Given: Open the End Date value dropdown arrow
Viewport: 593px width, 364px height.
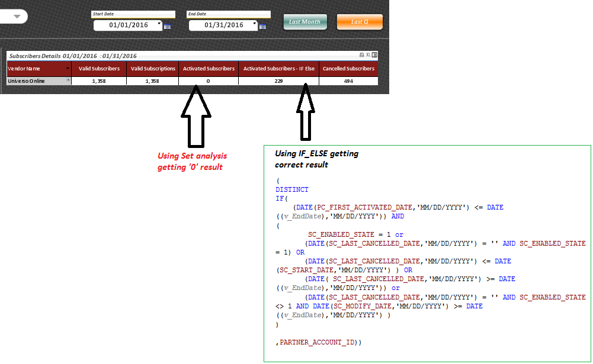Looking at the screenshot, I should pos(255,24).
